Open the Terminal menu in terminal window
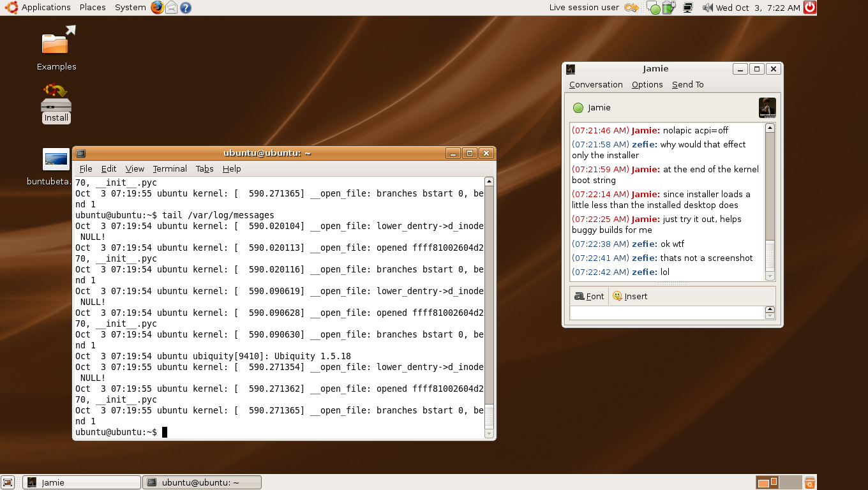868x490 pixels. 170,168
